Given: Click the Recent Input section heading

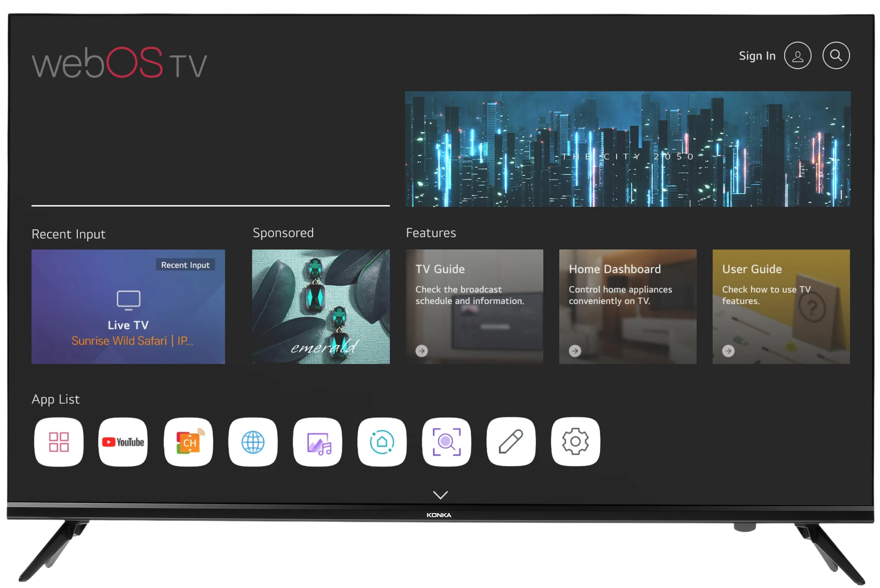Looking at the screenshot, I should click(x=69, y=234).
